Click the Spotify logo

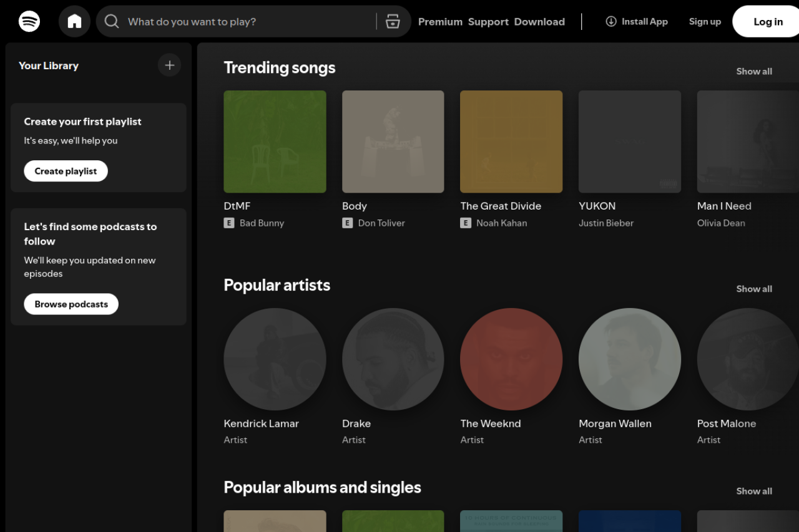[29, 21]
